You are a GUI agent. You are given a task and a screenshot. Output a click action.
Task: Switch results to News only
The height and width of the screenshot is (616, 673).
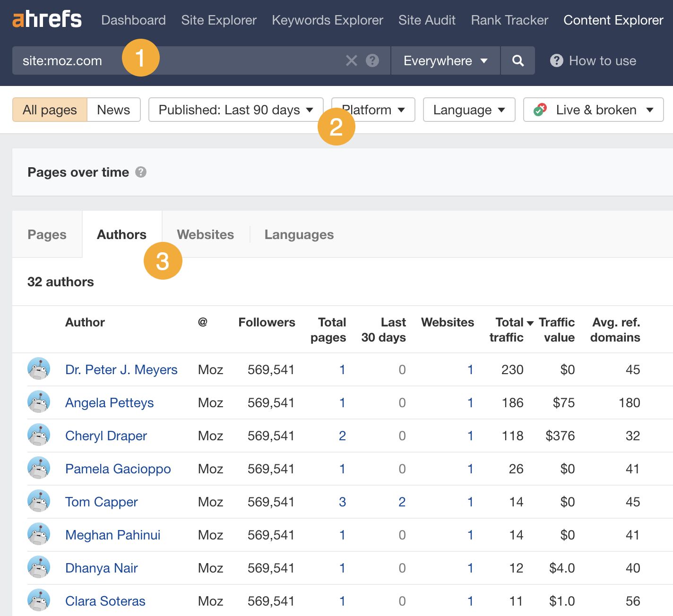tap(113, 110)
